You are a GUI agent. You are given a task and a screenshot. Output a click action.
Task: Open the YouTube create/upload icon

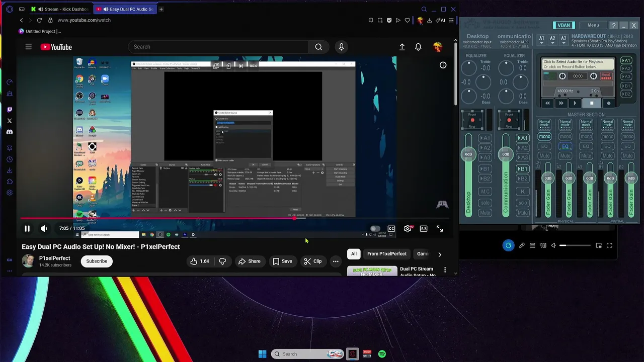[x=402, y=47]
